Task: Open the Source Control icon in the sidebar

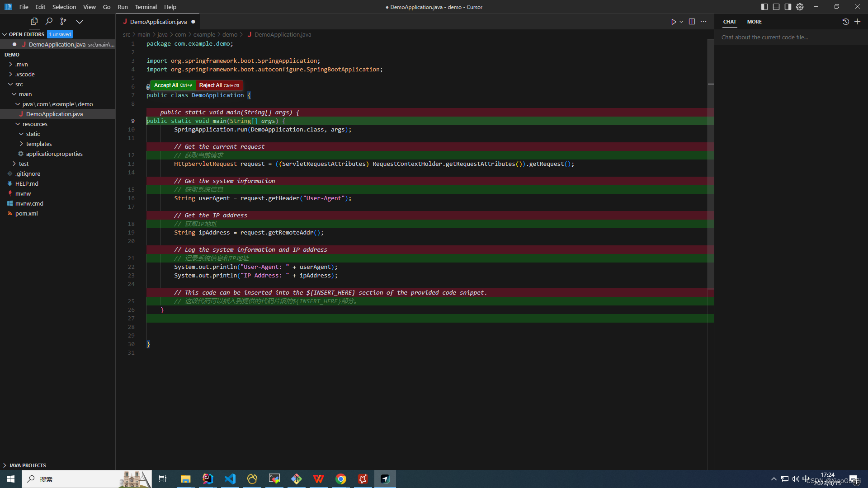Action: click(x=63, y=21)
